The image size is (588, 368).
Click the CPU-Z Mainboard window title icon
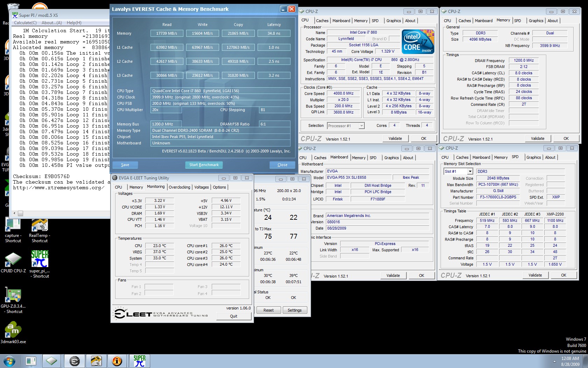pyautogui.click(x=300, y=148)
